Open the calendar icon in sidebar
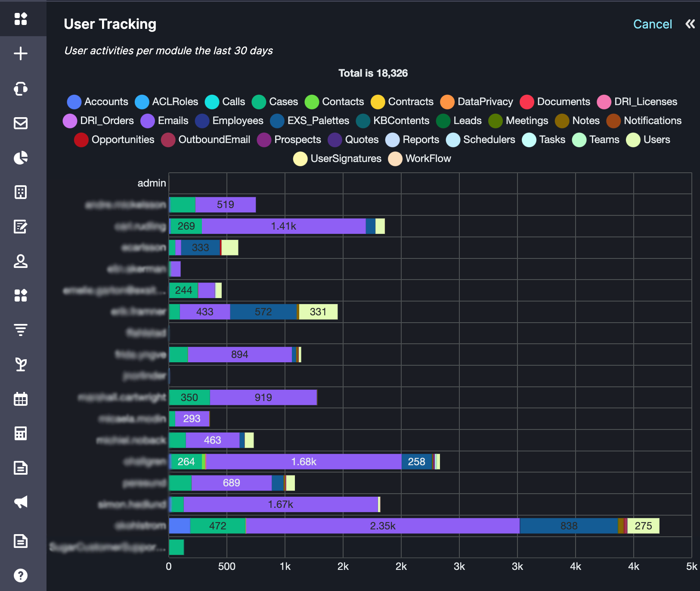 21,399
